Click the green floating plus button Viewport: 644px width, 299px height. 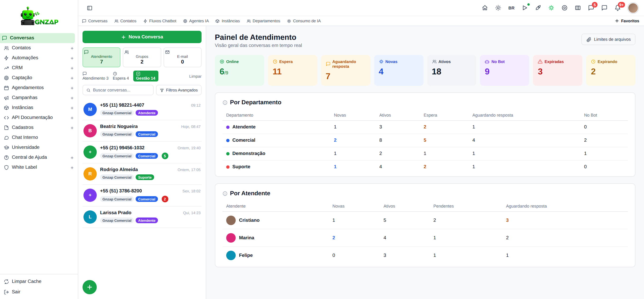point(89,287)
